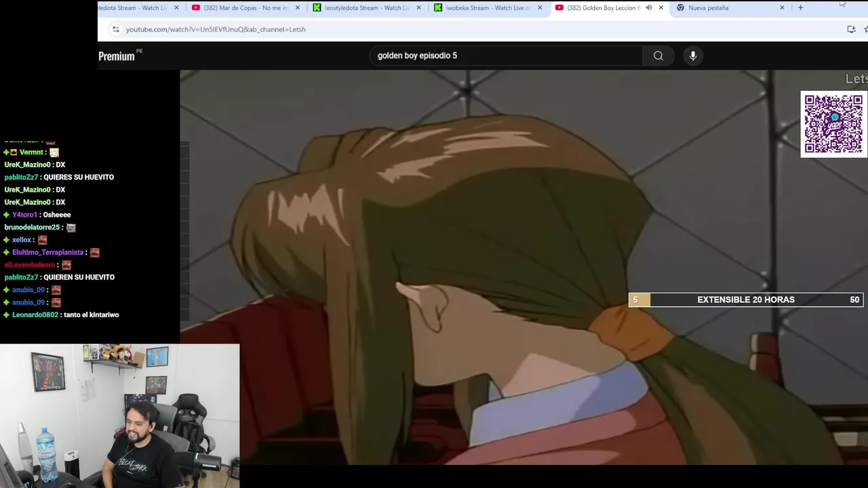Click chat username brunodelatorre25
This screenshot has width=868, height=488.
point(32,227)
